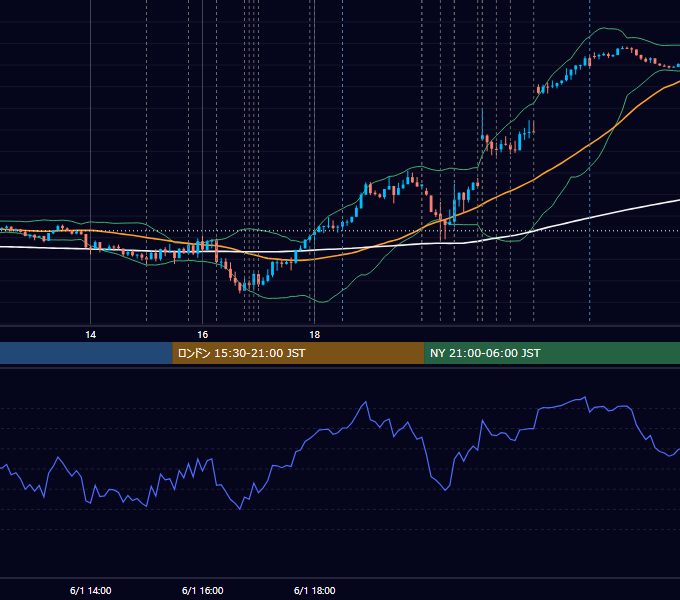Click the 18 time axis label
The width and height of the screenshot is (680, 600).
(x=314, y=335)
